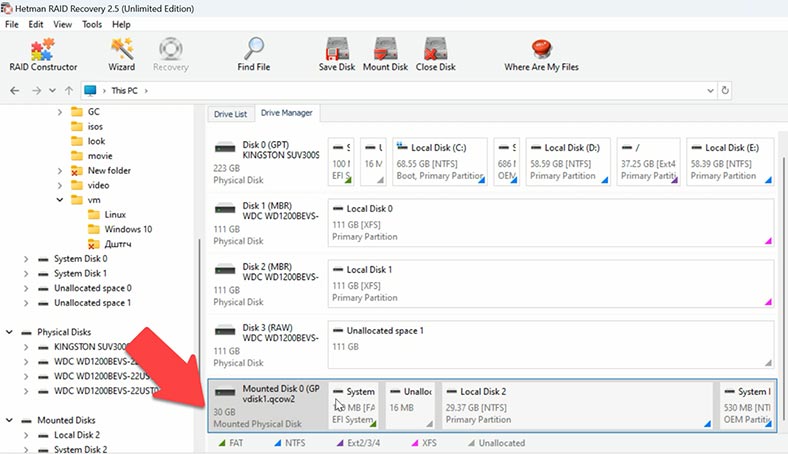Go forward with the right arrow

[36, 90]
